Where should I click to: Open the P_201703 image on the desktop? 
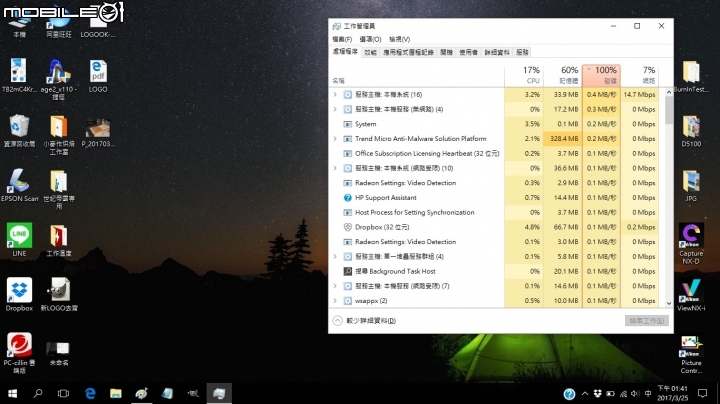click(98, 133)
